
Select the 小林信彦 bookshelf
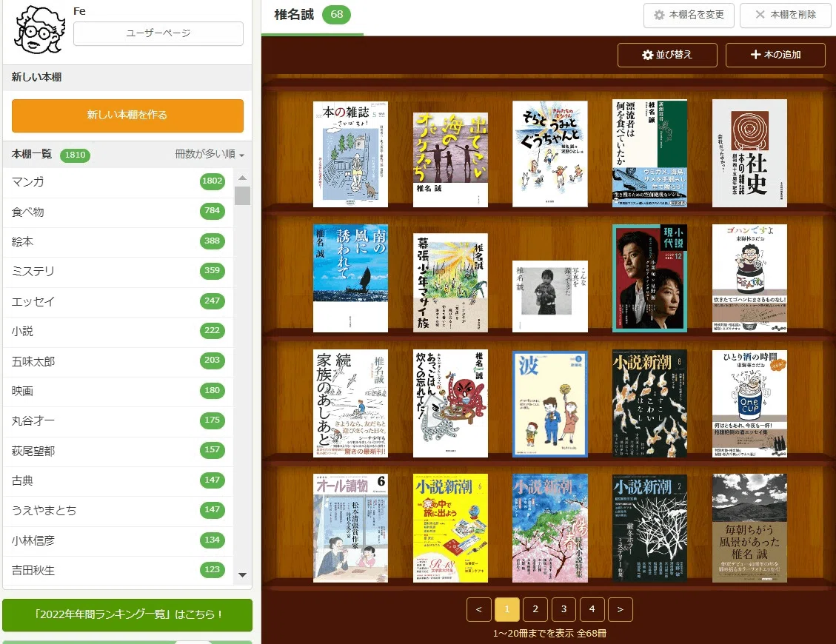(x=118, y=540)
